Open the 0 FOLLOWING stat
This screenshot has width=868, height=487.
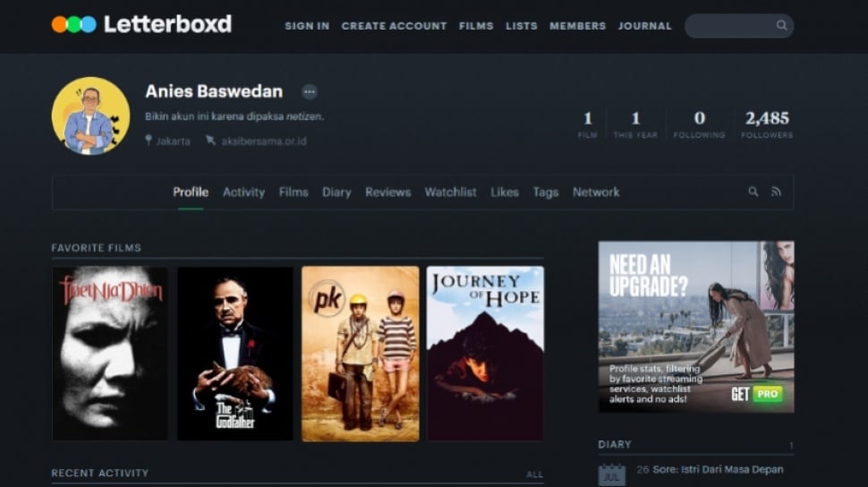[x=699, y=124]
